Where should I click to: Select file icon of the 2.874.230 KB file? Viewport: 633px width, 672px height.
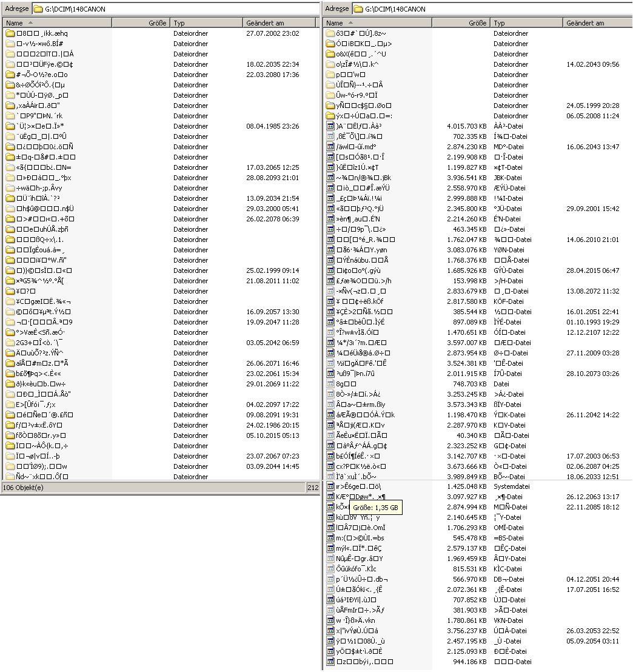[330, 147]
